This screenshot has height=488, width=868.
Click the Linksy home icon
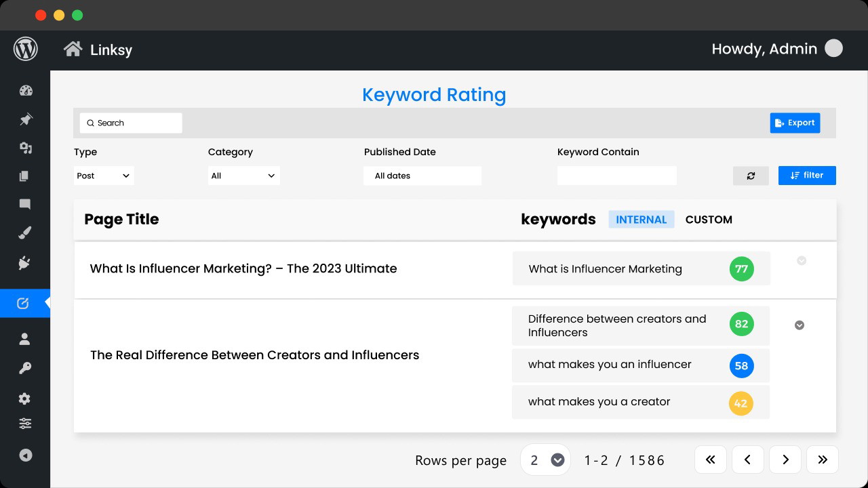(73, 49)
